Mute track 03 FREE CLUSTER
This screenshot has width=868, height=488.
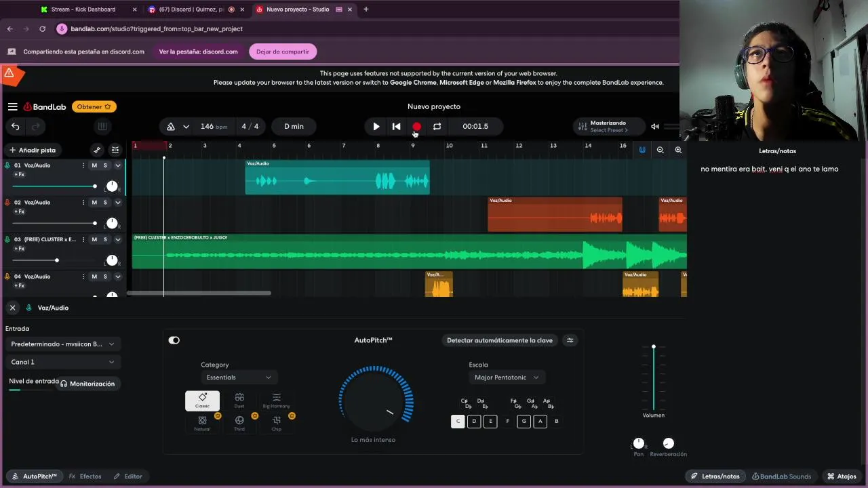[x=94, y=239]
